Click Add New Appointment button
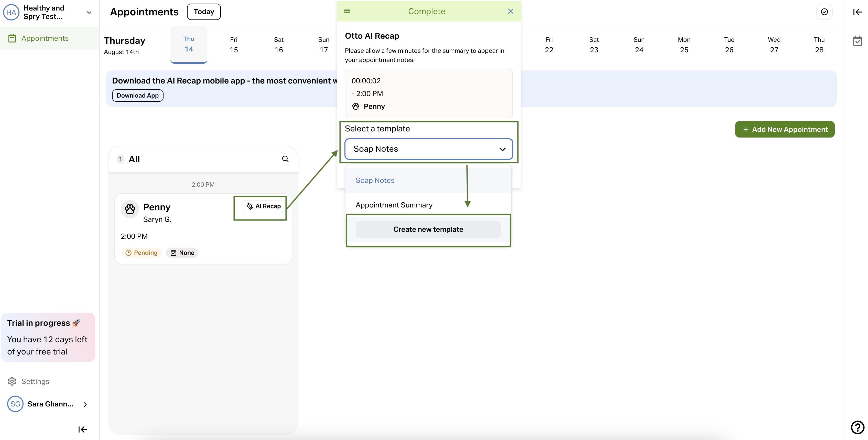This screenshot has height=440, width=868. pos(784,130)
